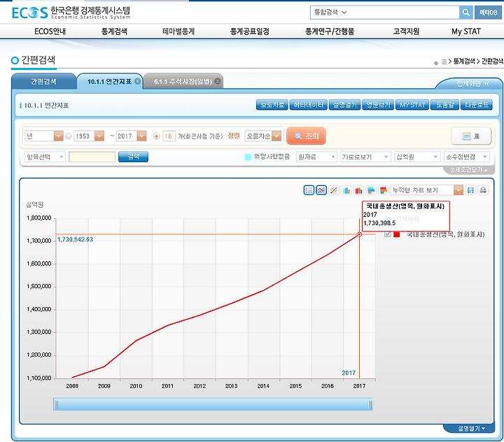Select the line chart icon with filled area

[x=321, y=190]
